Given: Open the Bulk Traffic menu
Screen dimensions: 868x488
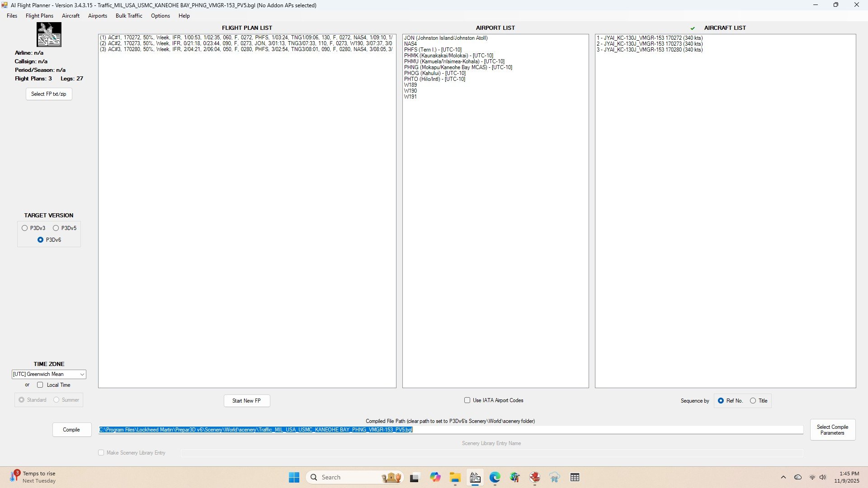Looking at the screenshot, I should tap(129, 16).
